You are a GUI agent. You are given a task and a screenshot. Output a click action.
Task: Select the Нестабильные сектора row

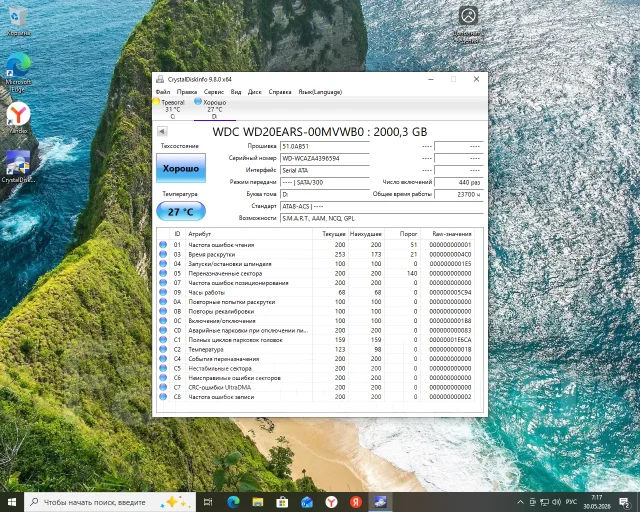click(x=316, y=368)
